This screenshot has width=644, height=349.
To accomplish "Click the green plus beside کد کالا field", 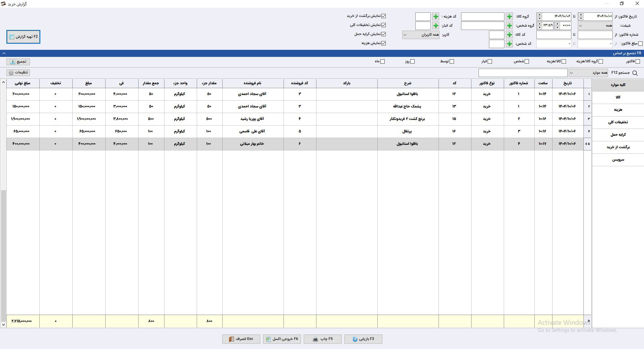I will 509,35.
